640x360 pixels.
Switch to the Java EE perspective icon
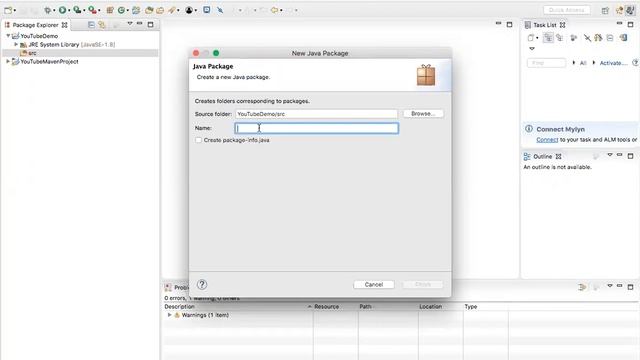(x=620, y=10)
